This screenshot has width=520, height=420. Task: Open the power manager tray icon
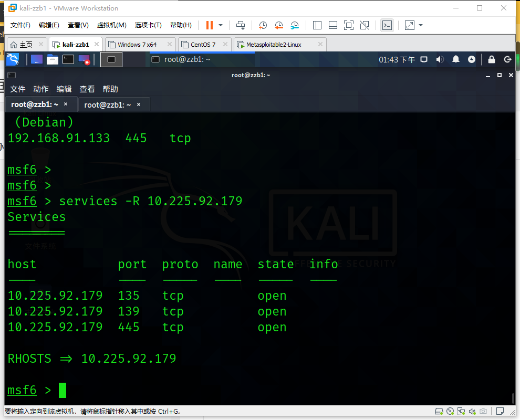coord(472,59)
